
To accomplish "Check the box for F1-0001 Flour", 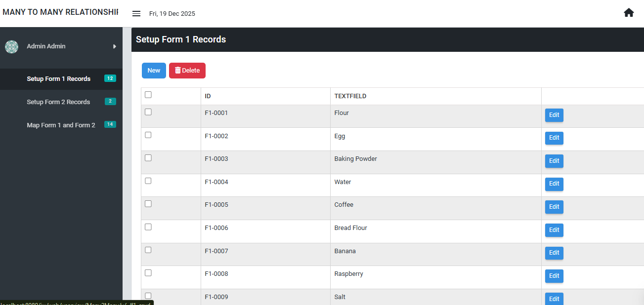I will point(148,112).
